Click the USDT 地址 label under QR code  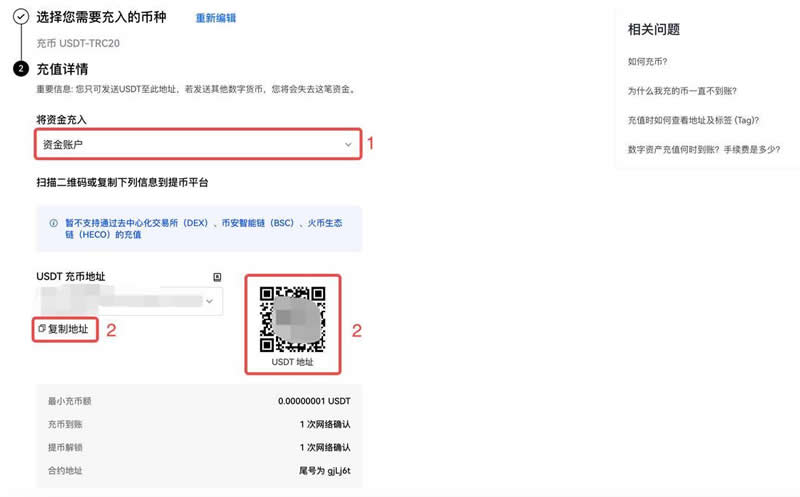click(292, 362)
